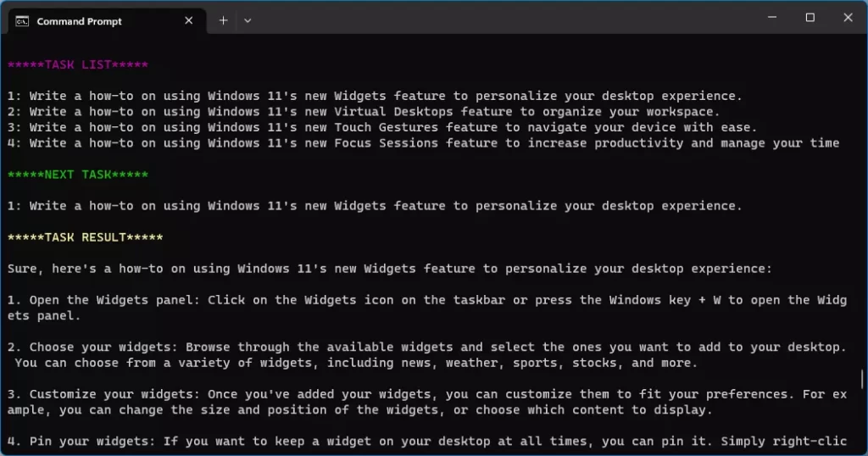Click the magenta TASK LIST heading
The height and width of the screenshot is (456, 868).
77,64
